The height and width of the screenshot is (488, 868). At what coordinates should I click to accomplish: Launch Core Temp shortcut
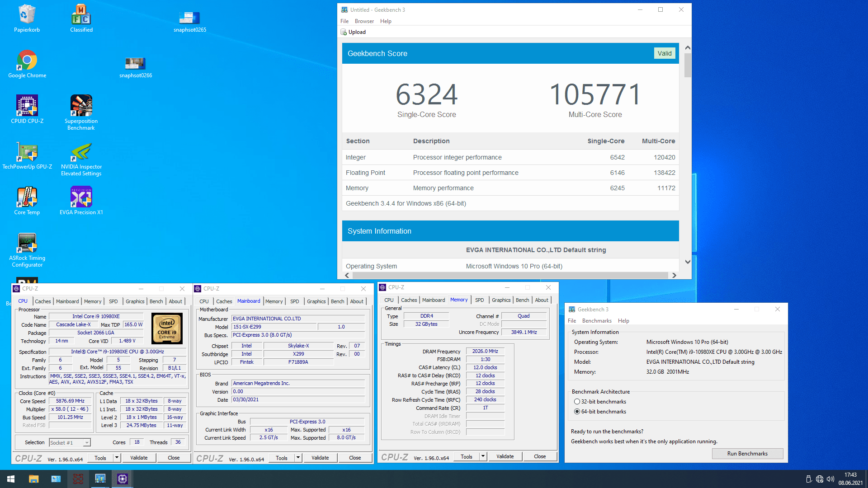[27, 201]
